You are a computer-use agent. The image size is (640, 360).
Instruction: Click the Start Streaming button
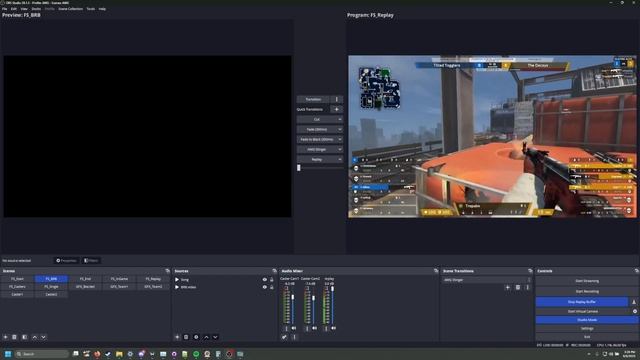click(x=587, y=281)
